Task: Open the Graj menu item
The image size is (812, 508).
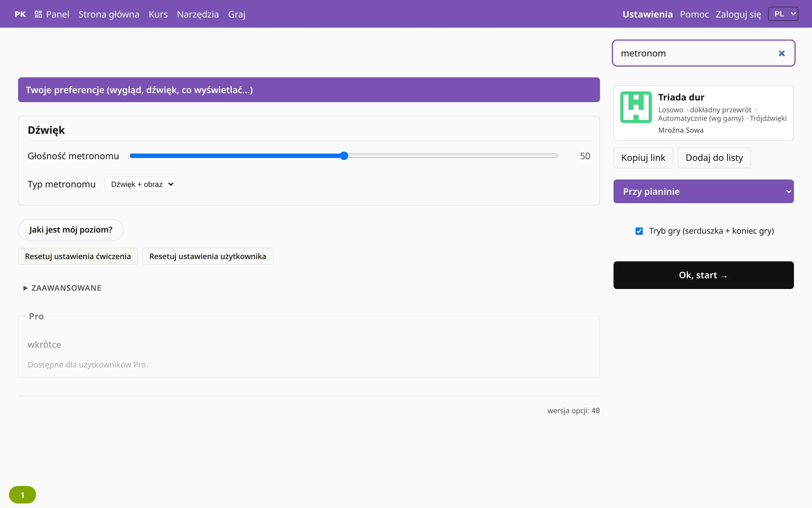Action: [x=237, y=14]
